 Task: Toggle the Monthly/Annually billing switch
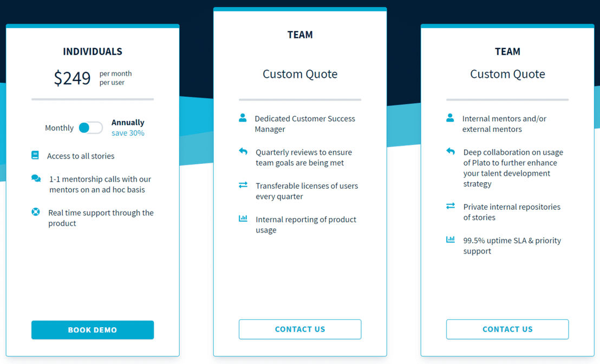(90, 128)
